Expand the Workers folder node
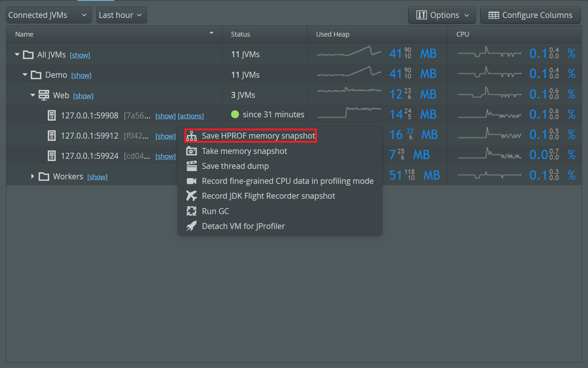The width and height of the screenshot is (588, 368). coord(33,176)
